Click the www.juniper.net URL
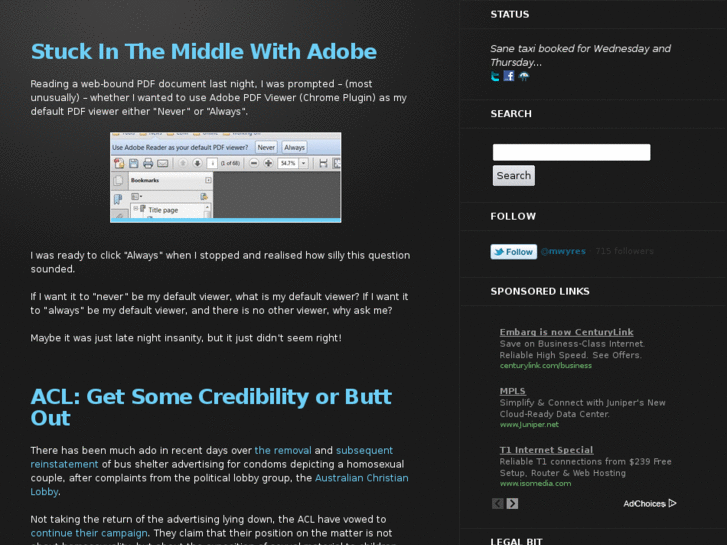The height and width of the screenshot is (545, 727). (529, 424)
